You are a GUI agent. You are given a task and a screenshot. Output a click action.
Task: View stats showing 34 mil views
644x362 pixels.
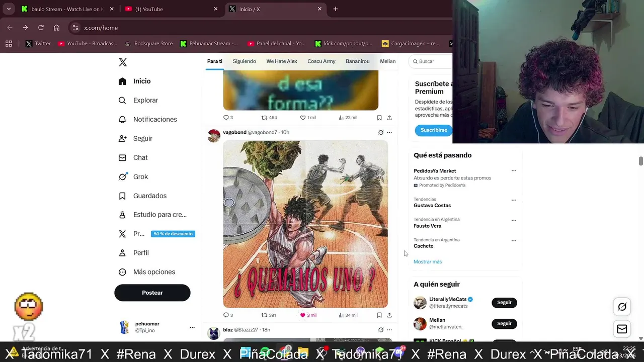(348, 315)
